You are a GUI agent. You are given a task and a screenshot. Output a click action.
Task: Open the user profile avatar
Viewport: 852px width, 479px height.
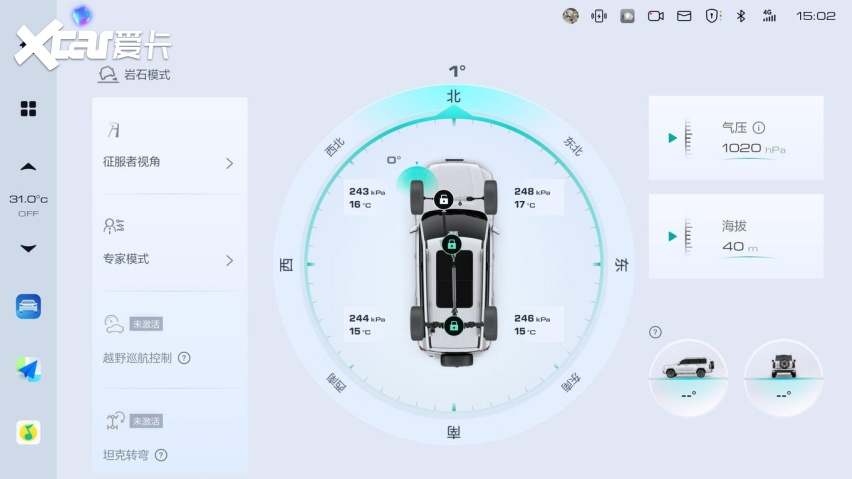tap(571, 16)
